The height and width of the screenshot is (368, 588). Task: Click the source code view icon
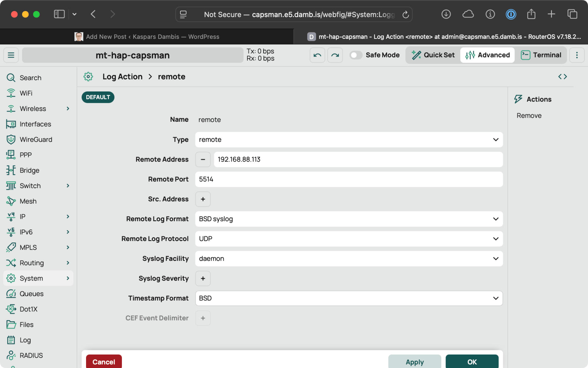tap(563, 76)
